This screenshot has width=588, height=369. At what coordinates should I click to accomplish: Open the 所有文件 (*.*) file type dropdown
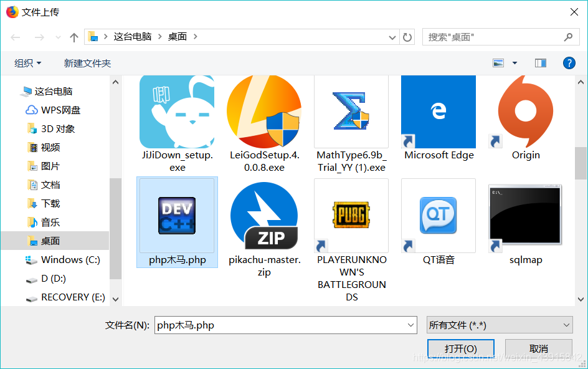pyautogui.click(x=500, y=325)
